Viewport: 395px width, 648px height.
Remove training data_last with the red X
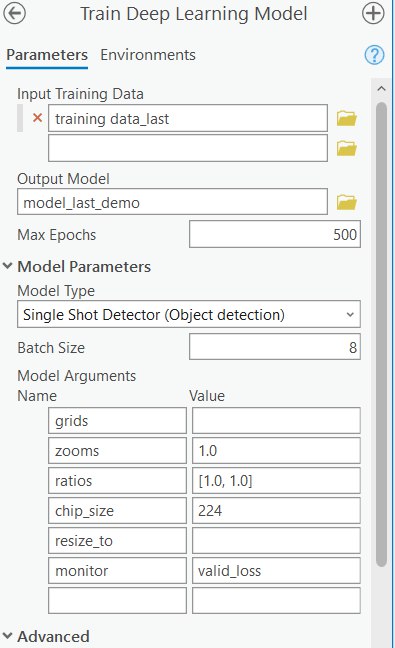pyautogui.click(x=38, y=118)
